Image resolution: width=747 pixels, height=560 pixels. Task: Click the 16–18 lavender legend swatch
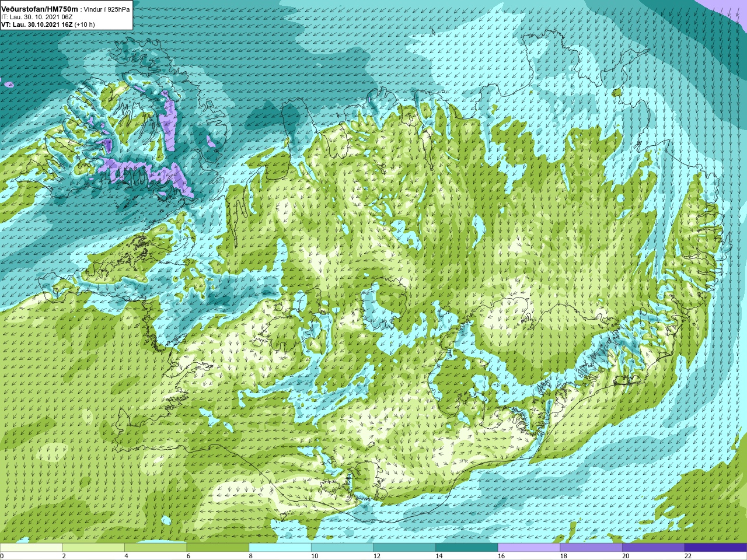pyautogui.click(x=529, y=548)
